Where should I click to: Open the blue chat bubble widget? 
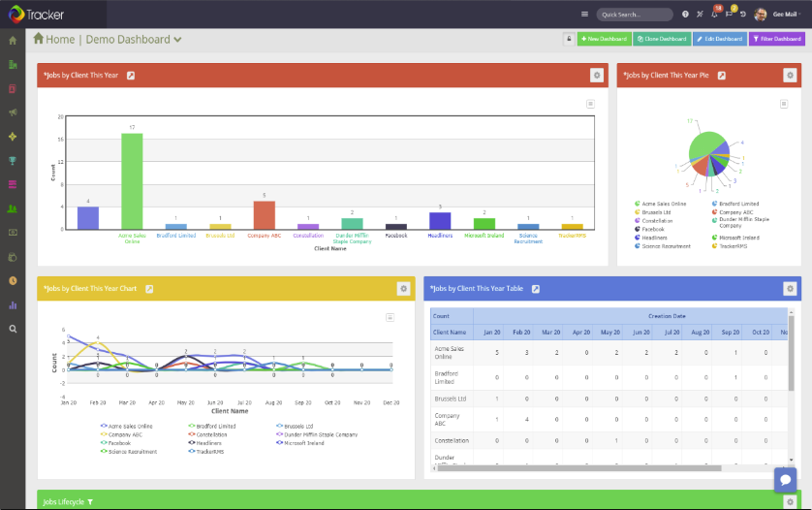click(x=785, y=480)
